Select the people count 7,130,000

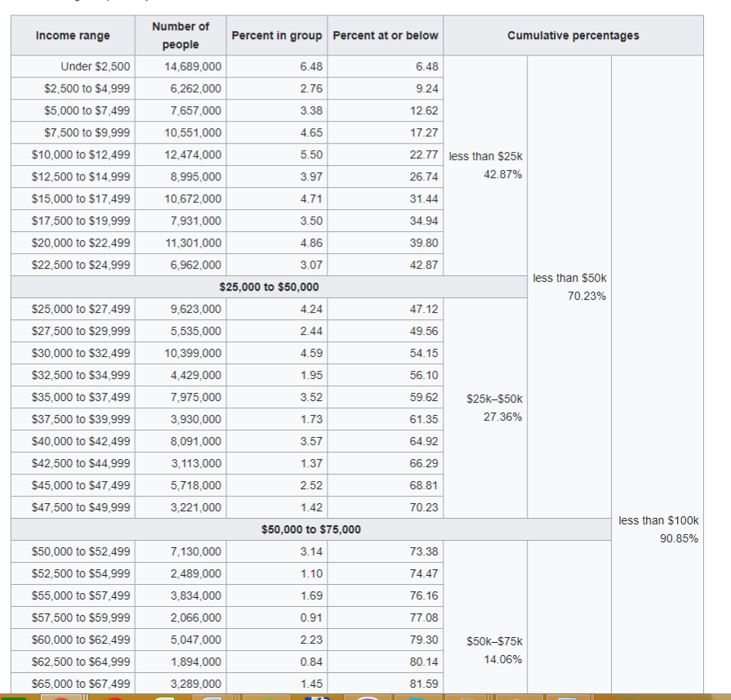point(195,551)
